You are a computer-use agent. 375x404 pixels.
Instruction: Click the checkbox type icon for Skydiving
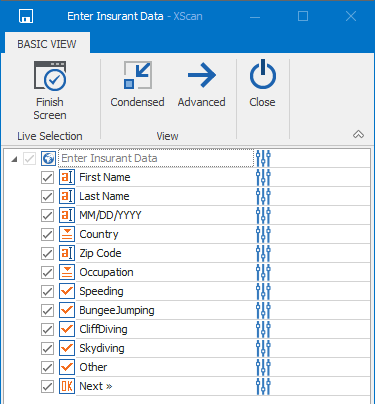pyautogui.click(x=67, y=348)
